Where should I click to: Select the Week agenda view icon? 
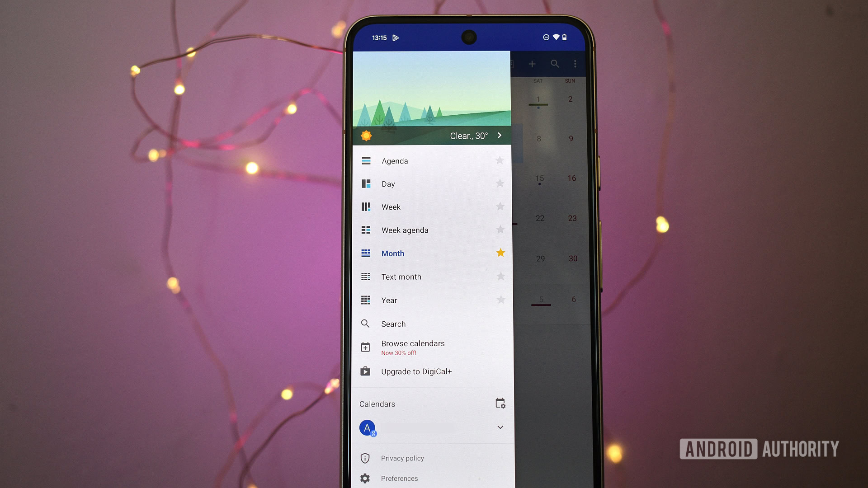[366, 230]
